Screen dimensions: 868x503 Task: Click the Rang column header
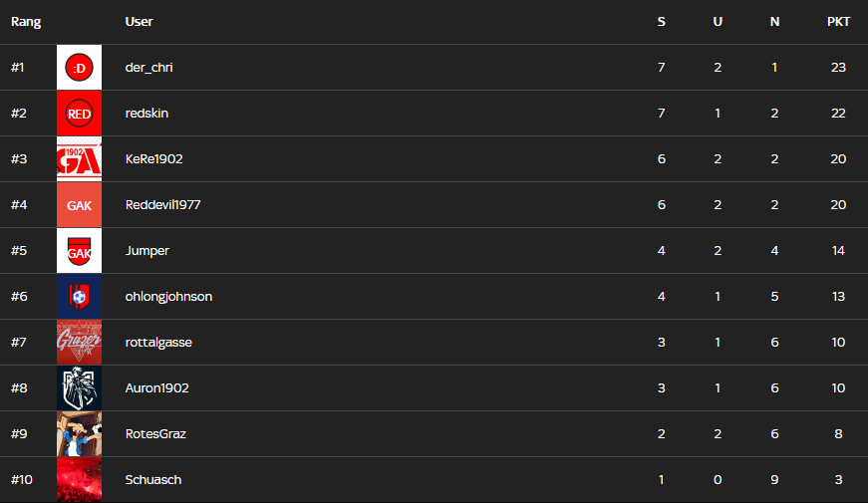(26, 22)
